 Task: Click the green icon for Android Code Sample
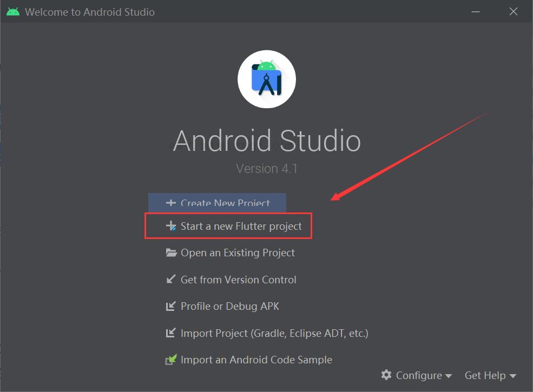pyautogui.click(x=171, y=360)
